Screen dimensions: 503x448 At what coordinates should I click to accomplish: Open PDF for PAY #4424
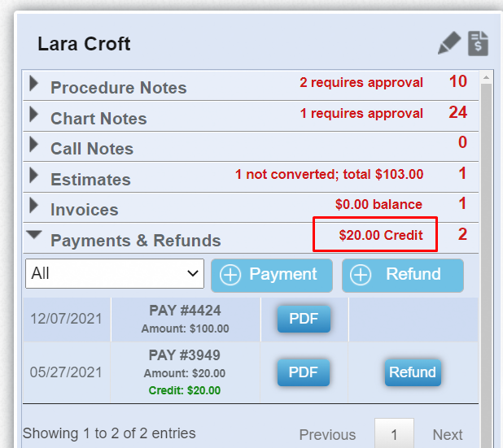[x=304, y=319]
